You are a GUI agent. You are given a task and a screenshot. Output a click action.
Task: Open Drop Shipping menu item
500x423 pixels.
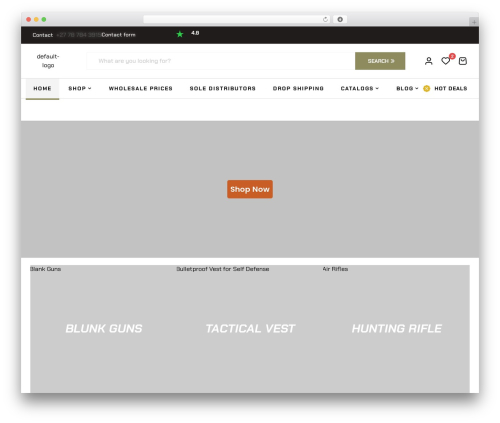[x=298, y=88]
